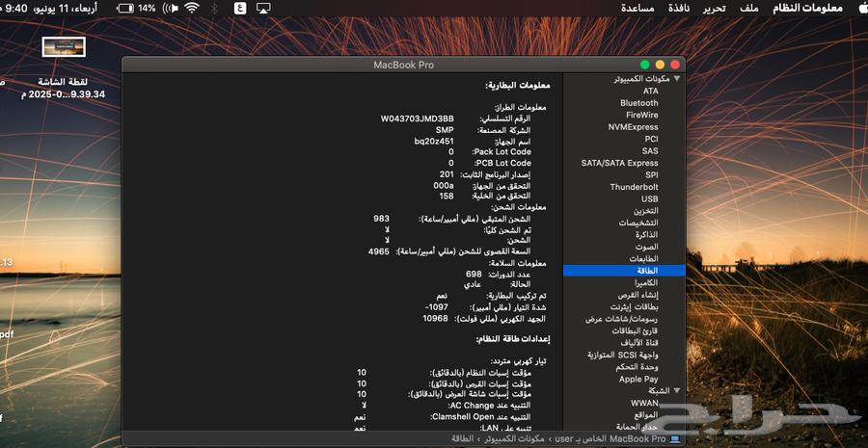Select الطابعات in the sidebar

[644, 259]
